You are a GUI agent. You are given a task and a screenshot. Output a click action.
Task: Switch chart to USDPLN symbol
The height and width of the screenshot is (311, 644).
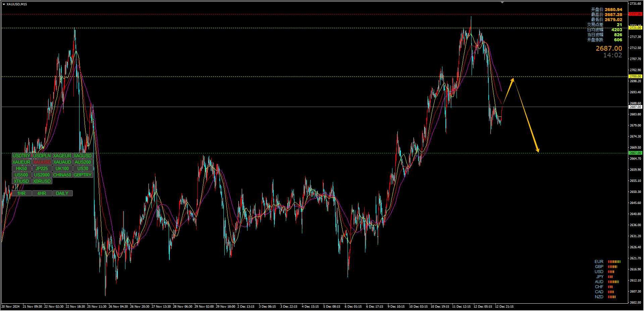(42, 156)
